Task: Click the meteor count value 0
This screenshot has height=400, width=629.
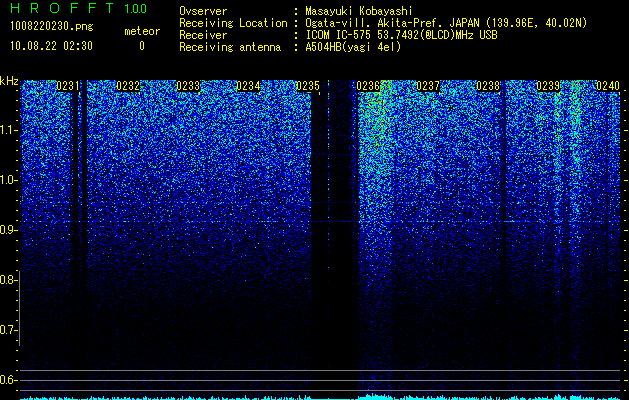Action: click(x=142, y=46)
